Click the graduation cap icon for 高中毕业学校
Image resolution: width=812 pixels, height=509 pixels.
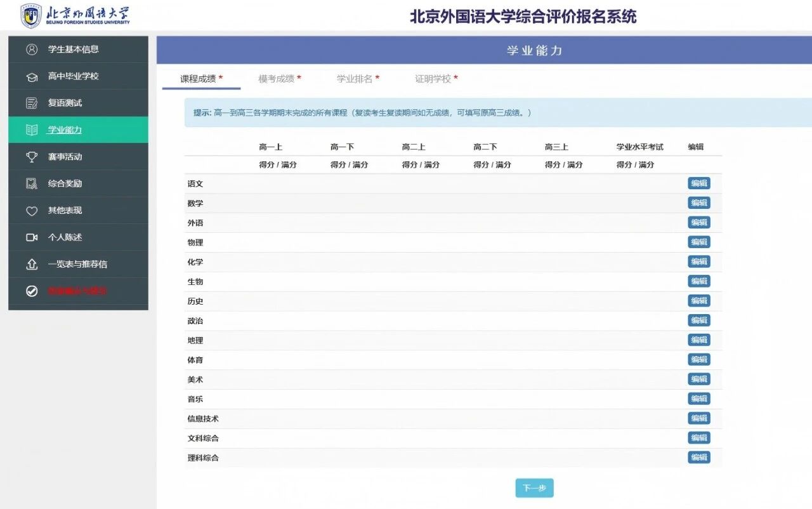pos(32,77)
